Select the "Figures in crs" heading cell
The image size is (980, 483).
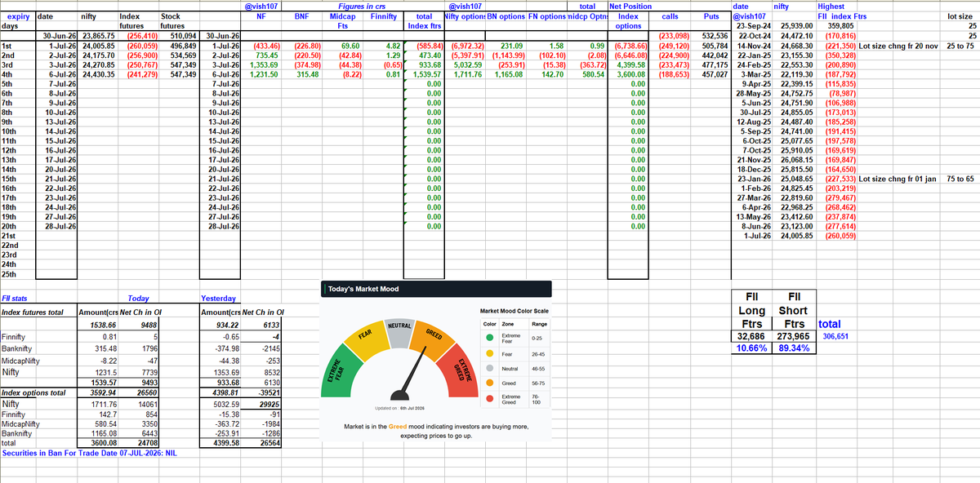(363, 7)
